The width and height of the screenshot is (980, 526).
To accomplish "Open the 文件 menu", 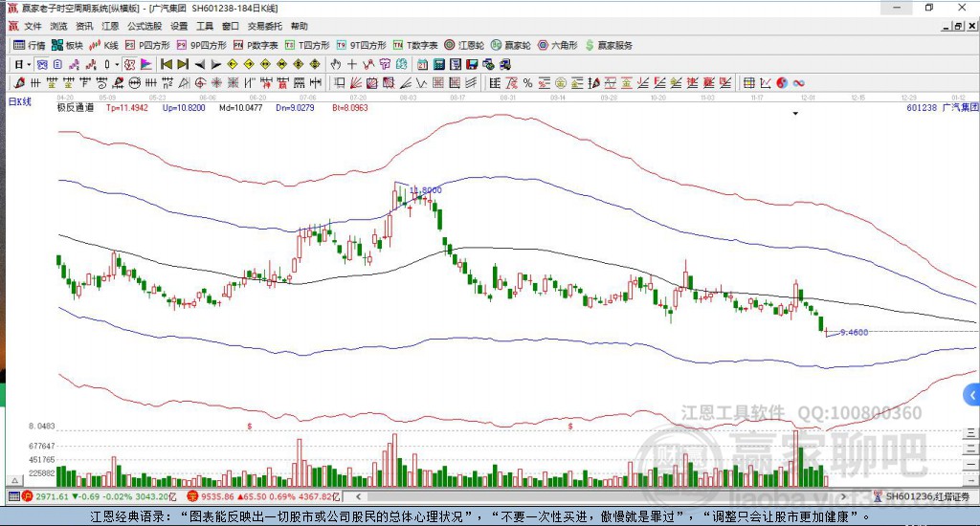I will 33,26.
